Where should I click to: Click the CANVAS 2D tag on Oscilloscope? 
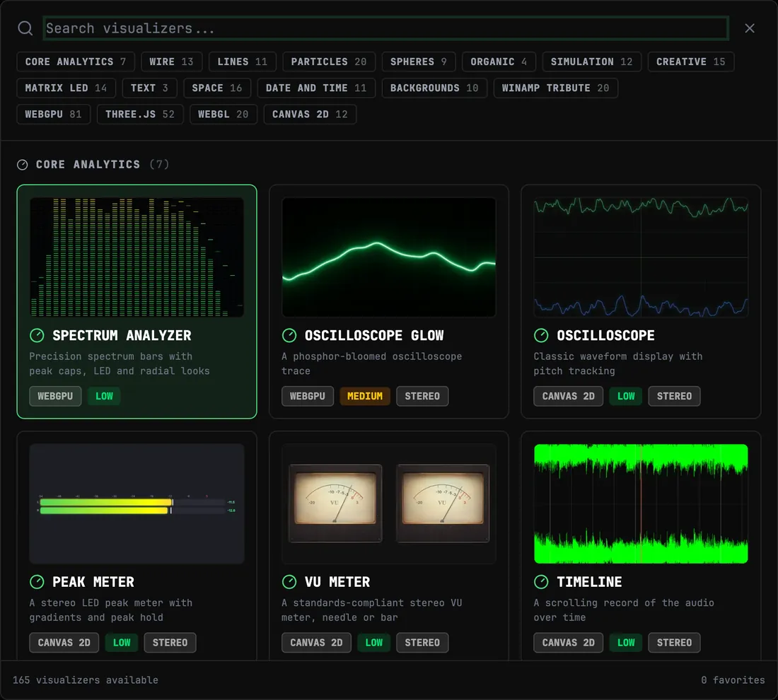[x=568, y=396]
